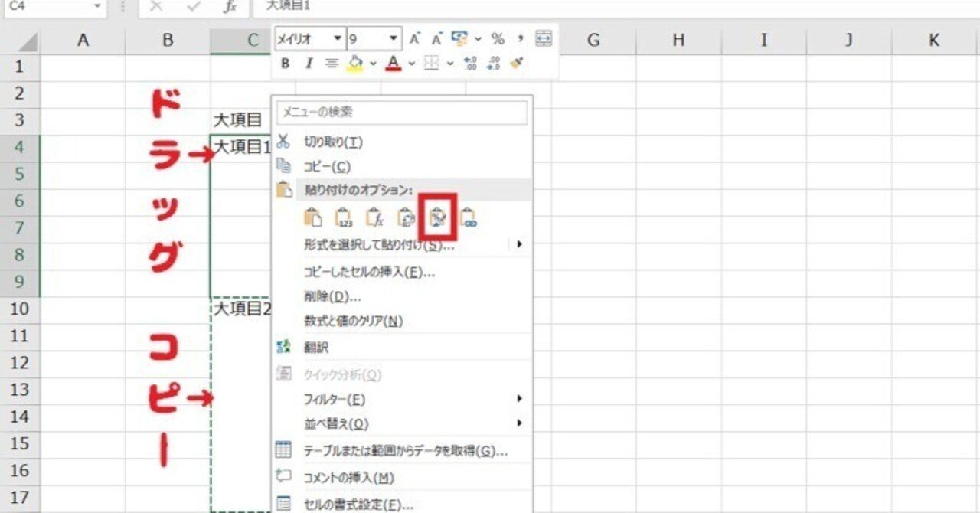Toggle center alignment on the mini toolbar
Image resolution: width=980 pixels, height=513 pixels.
(333, 63)
